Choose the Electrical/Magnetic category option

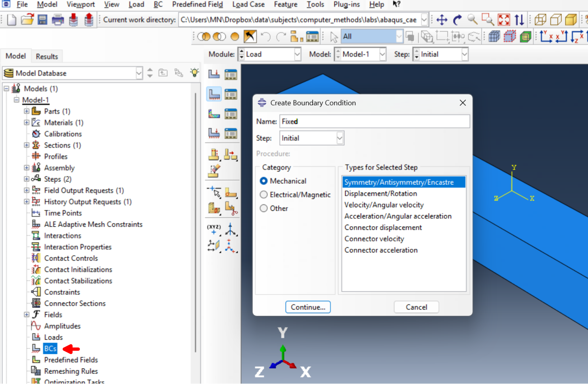(264, 195)
